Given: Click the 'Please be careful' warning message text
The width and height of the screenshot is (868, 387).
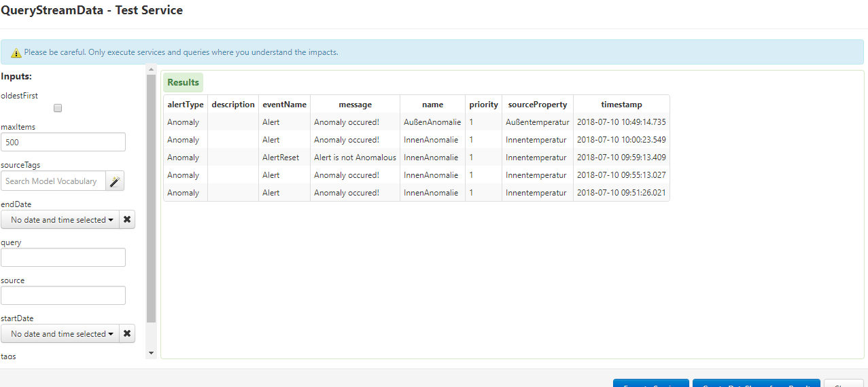Looking at the screenshot, I should [x=181, y=52].
